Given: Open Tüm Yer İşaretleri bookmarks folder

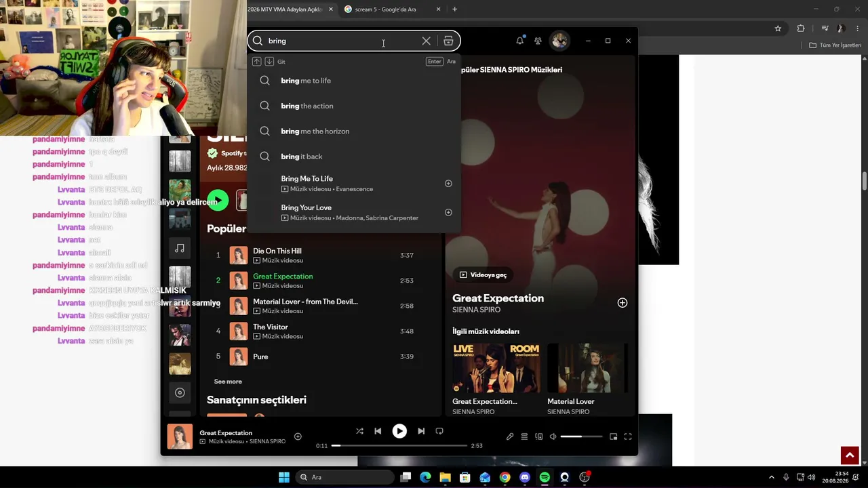Looking at the screenshot, I should [x=835, y=45].
